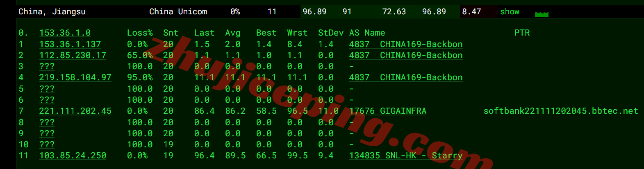
Task: Open IP link 103.85.24.250
Action: [73, 155]
